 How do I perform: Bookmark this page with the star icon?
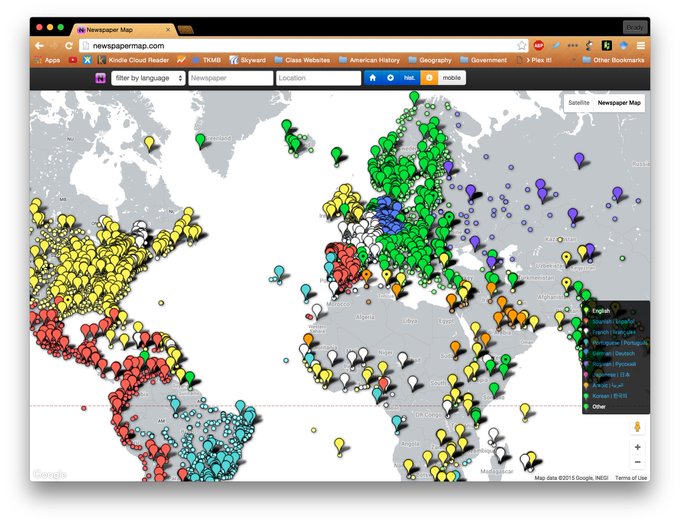tap(522, 45)
